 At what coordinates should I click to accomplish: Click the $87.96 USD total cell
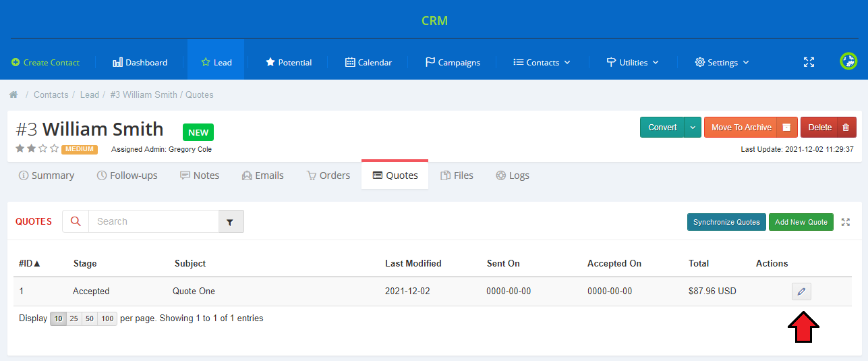pos(712,291)
